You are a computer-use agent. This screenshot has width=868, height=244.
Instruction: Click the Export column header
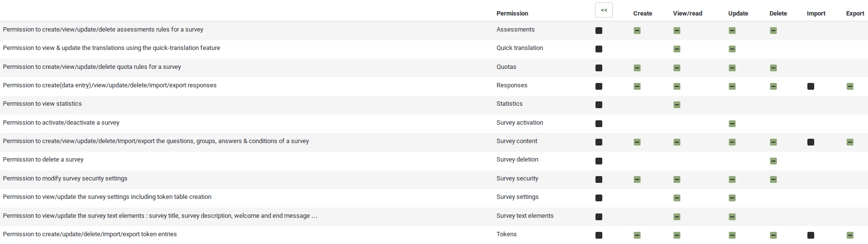pos(855,14)
